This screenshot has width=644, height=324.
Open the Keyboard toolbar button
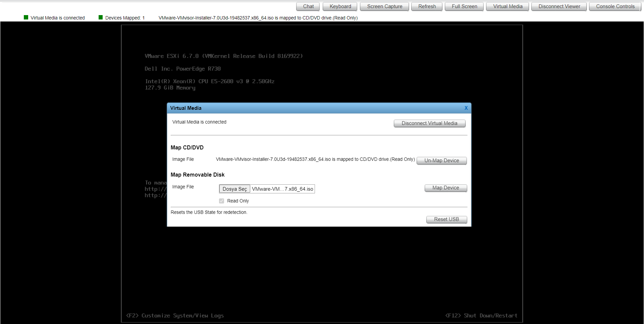tap(340, 6)
